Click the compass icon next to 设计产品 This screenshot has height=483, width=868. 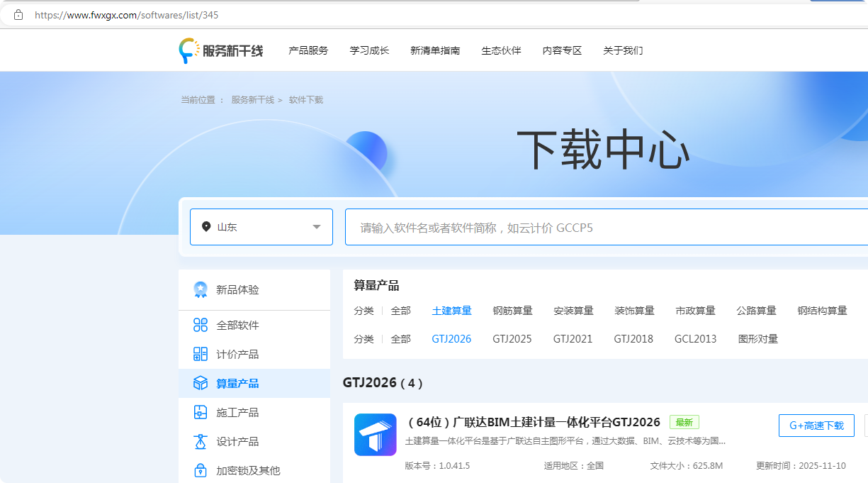[201, 441]
